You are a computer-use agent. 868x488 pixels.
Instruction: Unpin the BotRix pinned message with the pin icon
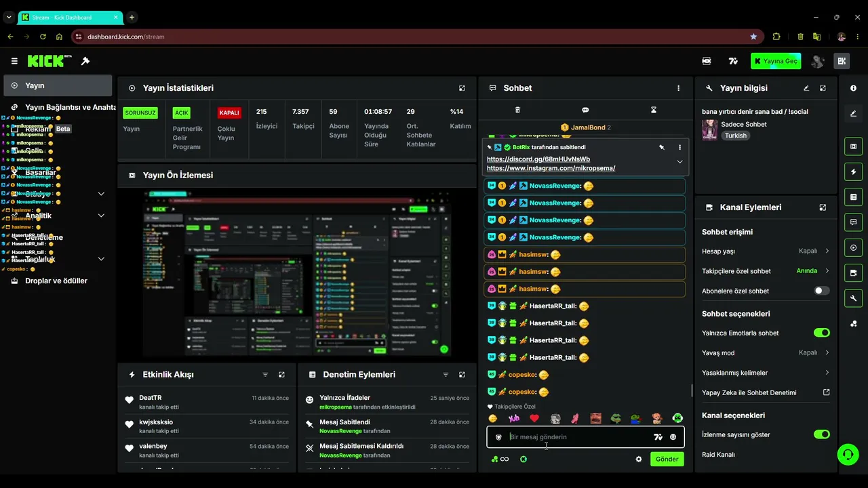pos(662,147)
